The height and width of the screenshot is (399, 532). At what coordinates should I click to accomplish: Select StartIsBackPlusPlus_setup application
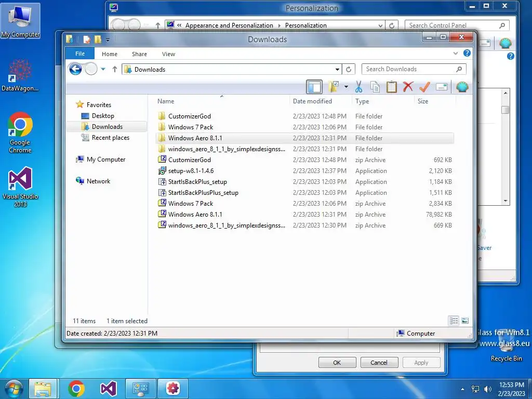[x=304, y=193]
